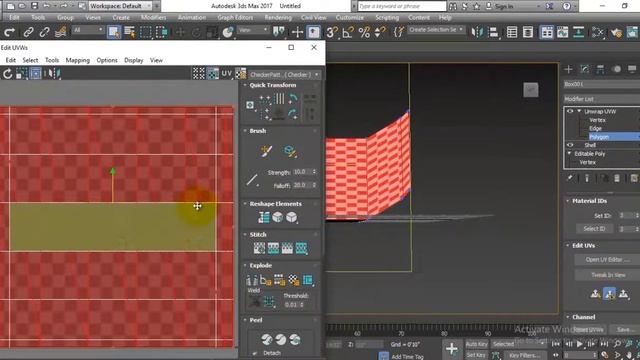The height and width of the screenshot is (360, 640).
Task: Click Sign In in the title bar
Action: [504, 6]
